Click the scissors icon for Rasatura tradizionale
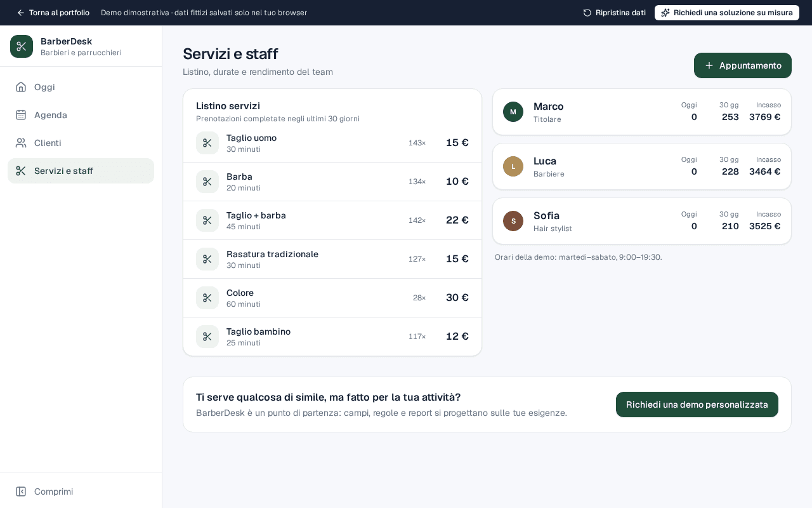 tap(207, 259)
